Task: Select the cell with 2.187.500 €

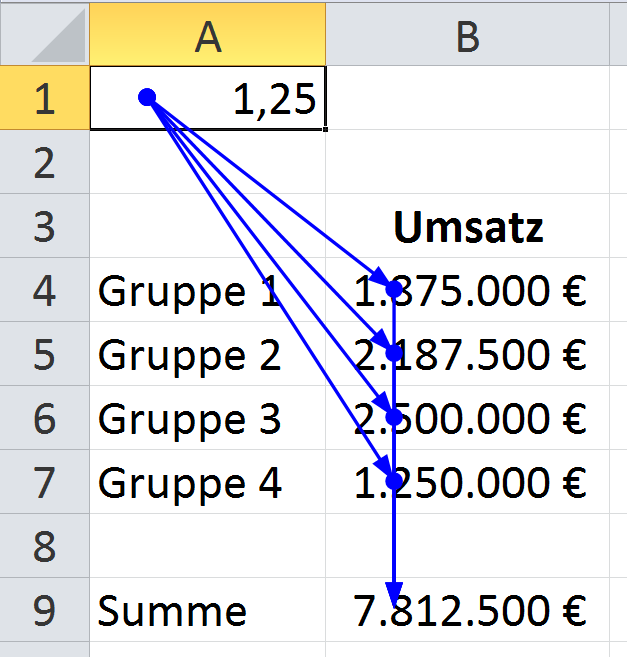Action: click(x=468, y=354)
